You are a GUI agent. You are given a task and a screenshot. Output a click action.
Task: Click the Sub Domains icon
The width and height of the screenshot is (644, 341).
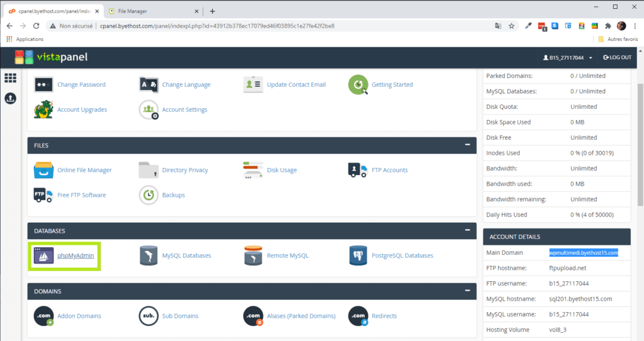148,316
